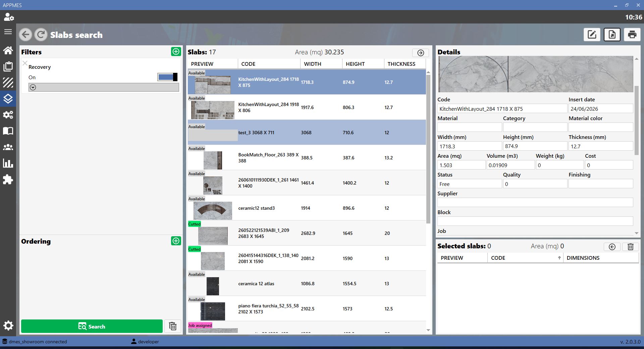Click the left arrow button in Selected slabs

click(612, 247)
